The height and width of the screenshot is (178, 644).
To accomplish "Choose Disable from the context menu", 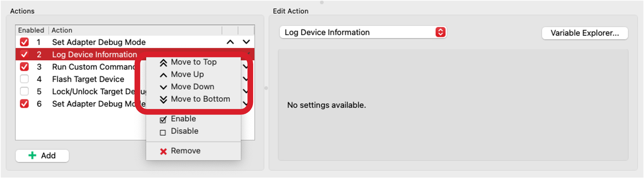I will 185,131.
